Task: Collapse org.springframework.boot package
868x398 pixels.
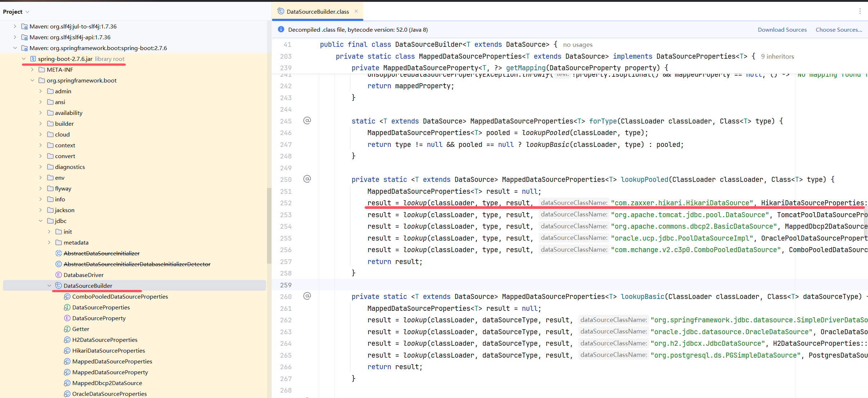Action: click(x=32, y=80)
